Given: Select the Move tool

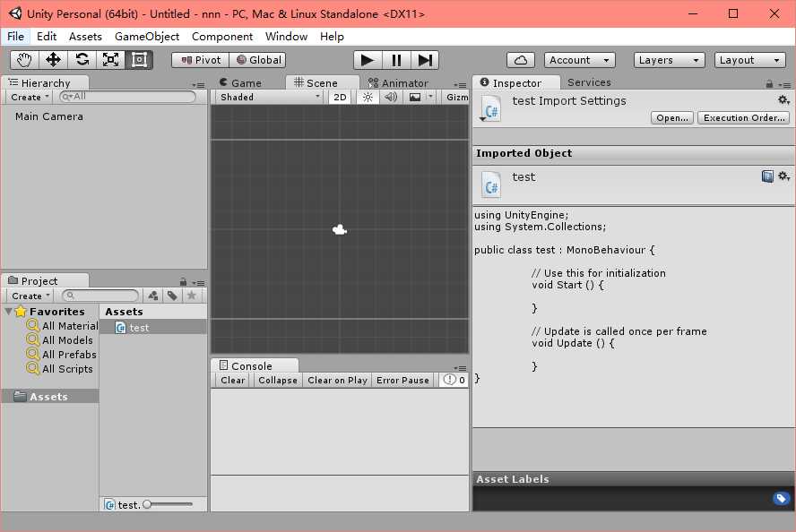Looking at the screenshot, I should (x=53, y=60).
